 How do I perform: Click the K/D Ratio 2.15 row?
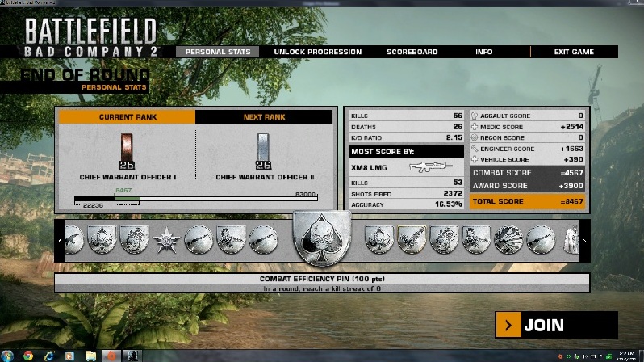[x=406, y=137]
